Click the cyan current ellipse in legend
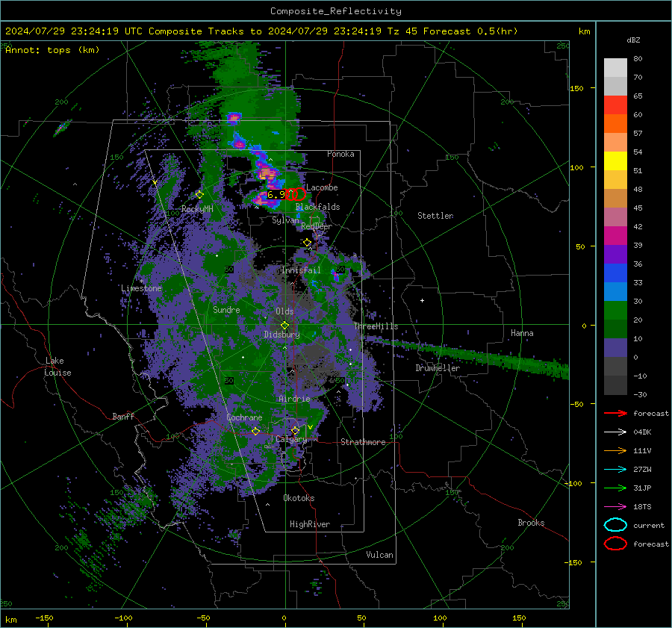This screenshot has height=628, width=672. 615,525
